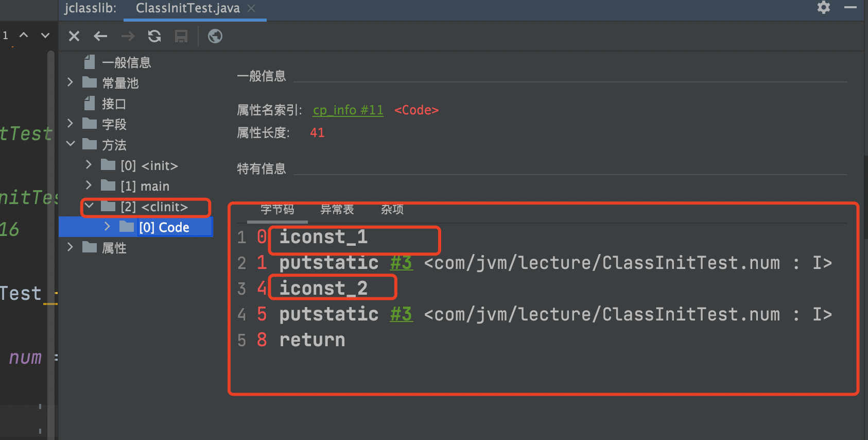Hide the jclasslib panel with minus icon

pos(850,7)
